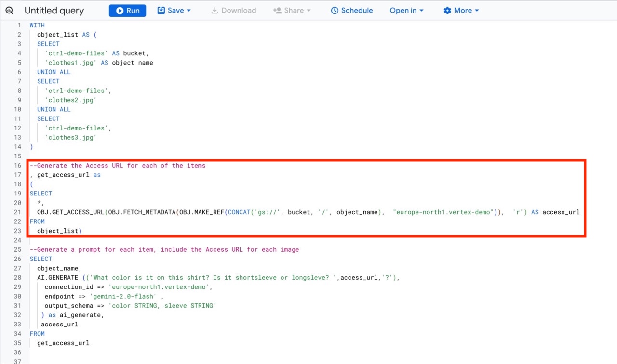
Task: Click the 'clothes1.jpg' string in the editor
Action: pos(71,63)
